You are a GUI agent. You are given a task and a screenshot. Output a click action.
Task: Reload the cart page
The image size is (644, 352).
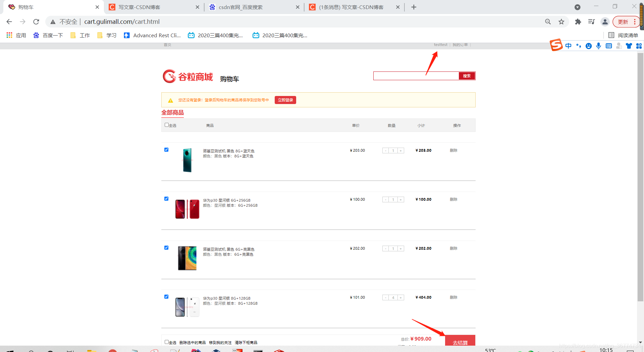pos(36,22)
